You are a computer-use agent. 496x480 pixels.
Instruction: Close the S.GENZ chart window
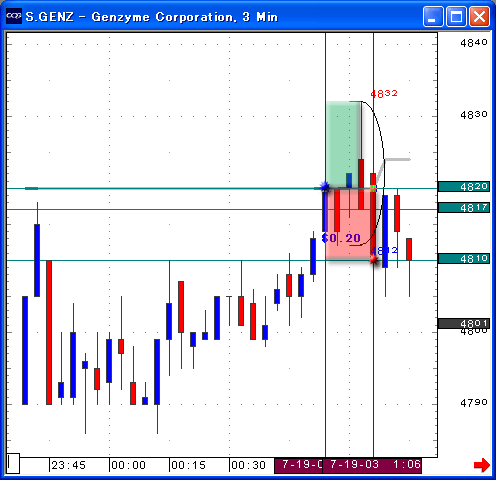[x=479, y=16]
